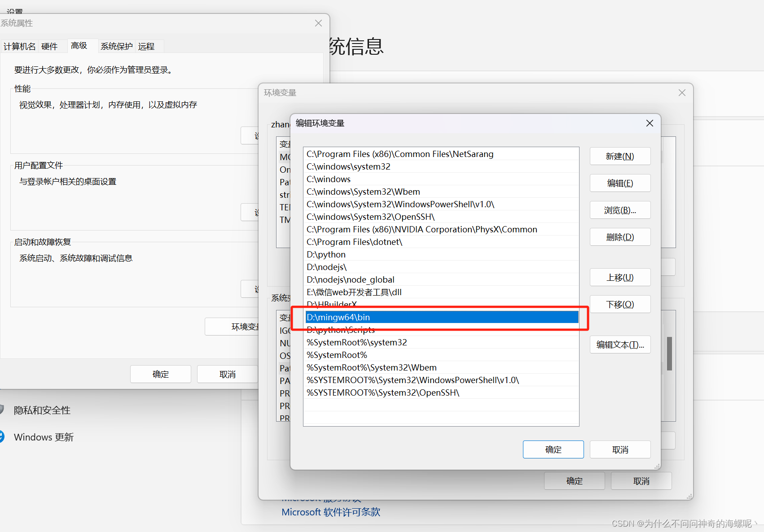Open the Microsoft 软件许可条款 link
764x532 pixels.
coord(331,512)
